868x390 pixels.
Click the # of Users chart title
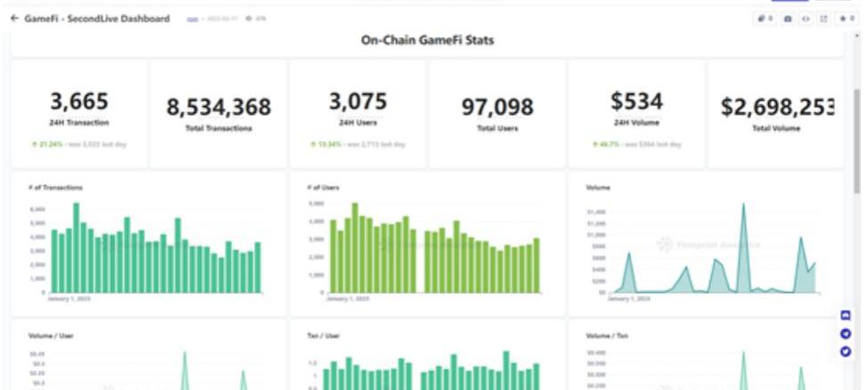(x=322, y=188)
